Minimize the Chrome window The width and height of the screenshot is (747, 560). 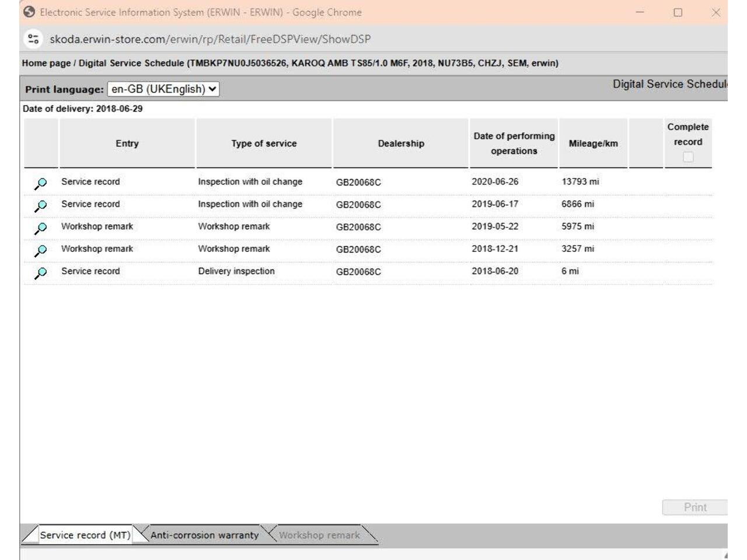(x=640, y=12)
